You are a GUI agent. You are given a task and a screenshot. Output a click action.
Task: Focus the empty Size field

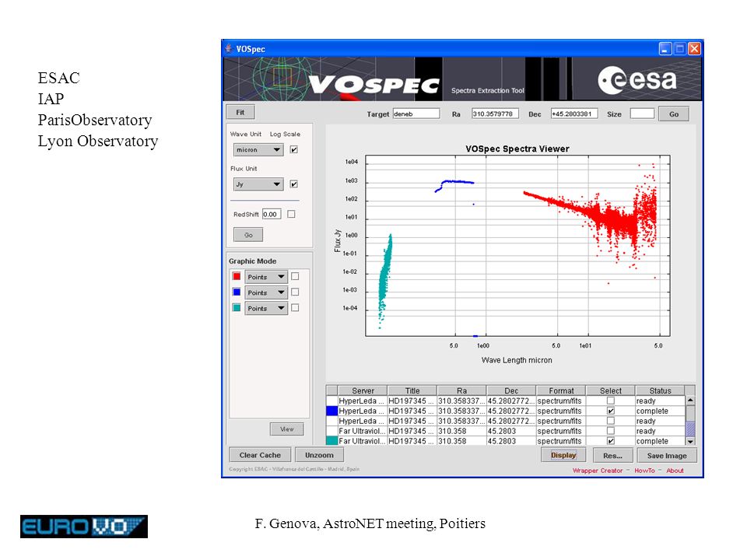coord(642,114)
